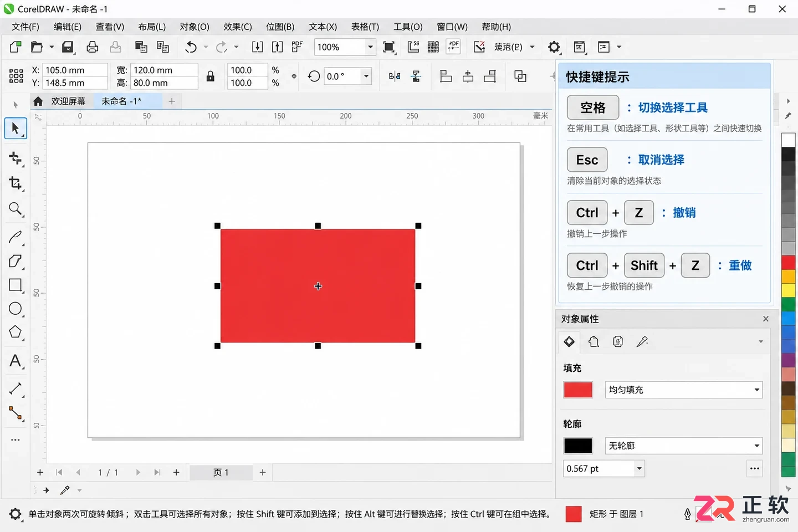Image resolution: width=798 pixels, height=532 pixels.
Task: Expand the outline width 0.567 pt dropdown
Action: tap(639, 469)
